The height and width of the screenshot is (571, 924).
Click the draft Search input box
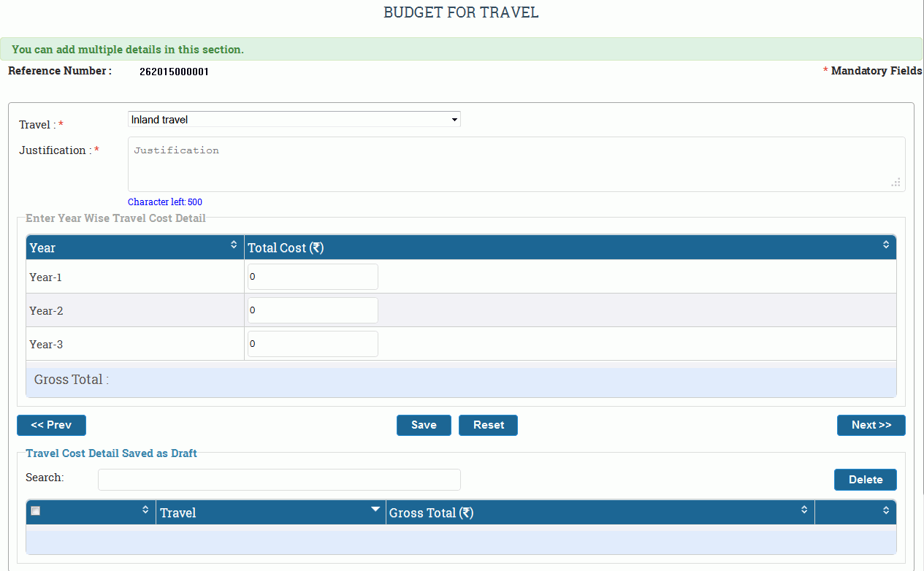pyautogui.click(x=279, y=480)
